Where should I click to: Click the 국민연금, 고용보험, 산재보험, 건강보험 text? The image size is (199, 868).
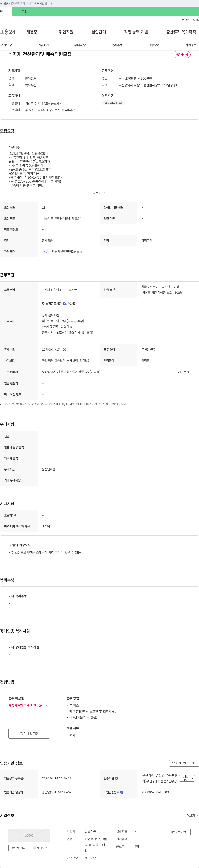point(66,361)
